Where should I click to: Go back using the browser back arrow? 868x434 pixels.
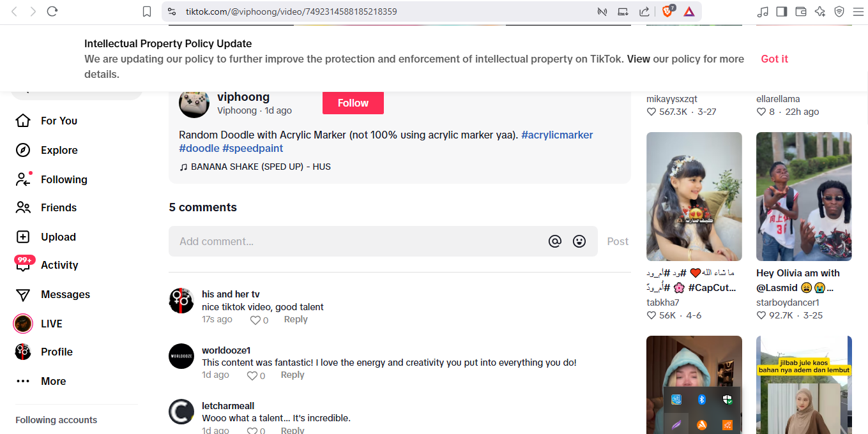click(x=14, y=11)
